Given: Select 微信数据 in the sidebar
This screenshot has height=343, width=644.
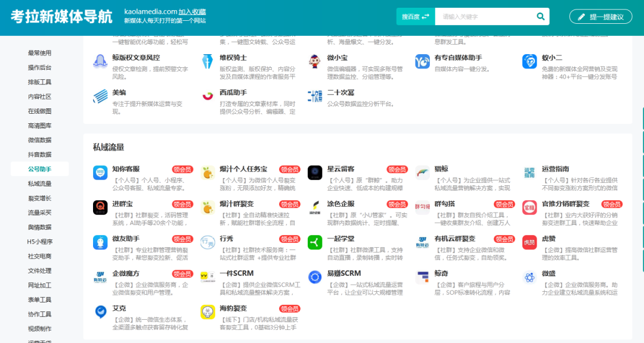Looking at the screenshot, I should tap(40, 140).
